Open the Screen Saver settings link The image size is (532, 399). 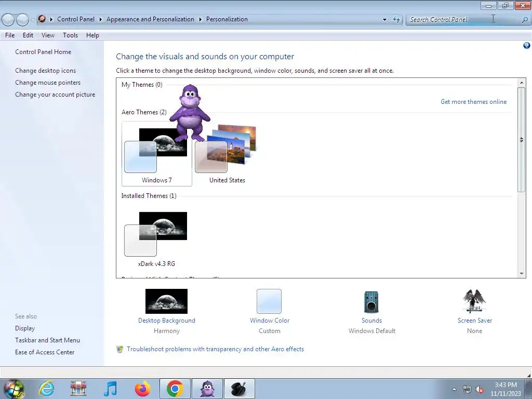click(x=474, y=321)
